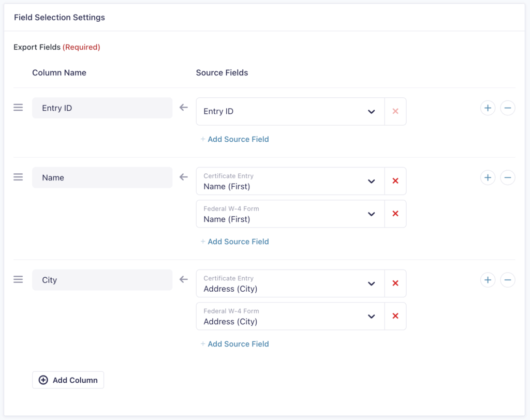Remove the Name column with minus icon
Image resolution: width=530 pixels, height=420 pixels.
point(507,177)
